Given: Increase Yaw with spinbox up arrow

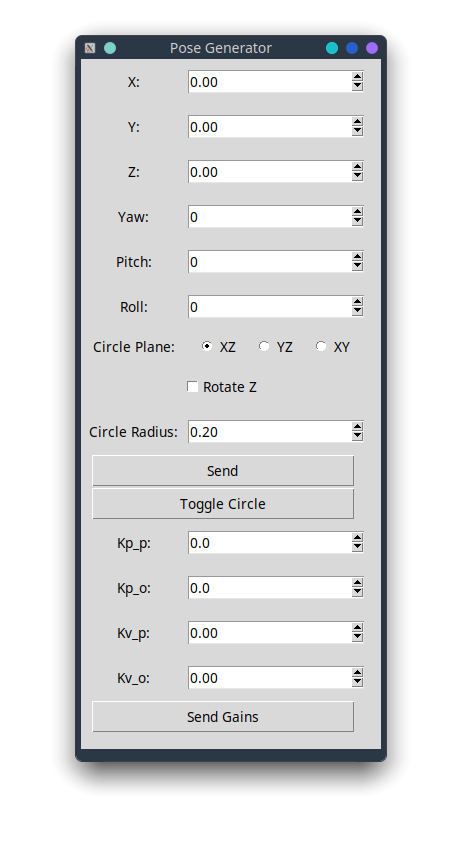Looking at the screenshot, I should click(x=357, y=212).
